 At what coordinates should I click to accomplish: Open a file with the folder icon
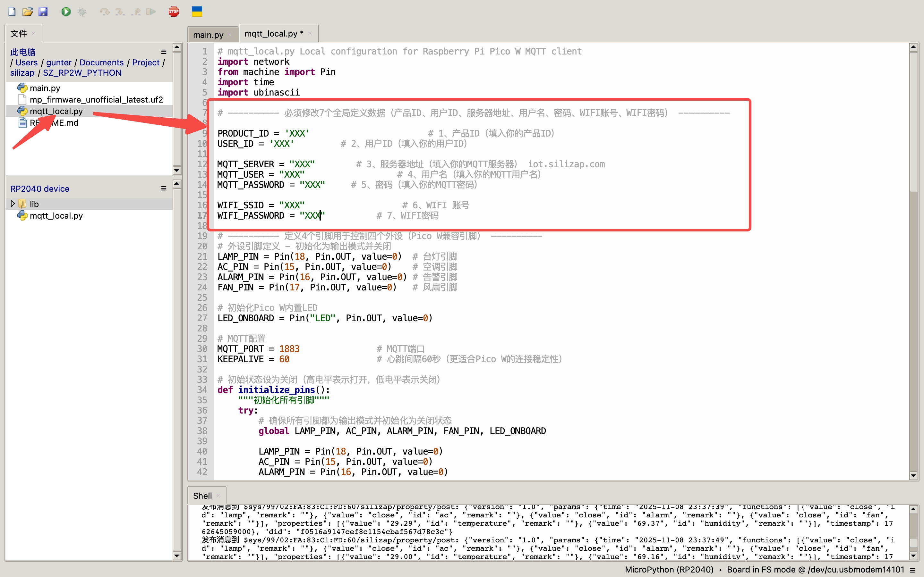(x=28, y=12)
